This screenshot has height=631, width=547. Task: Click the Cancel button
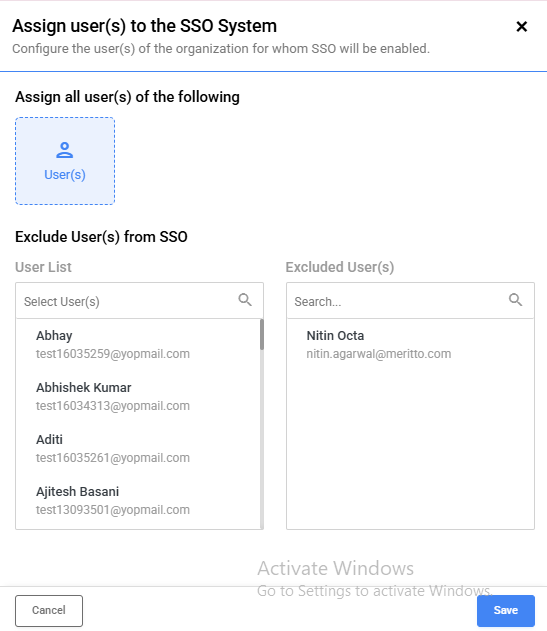[x=49, y=610]
